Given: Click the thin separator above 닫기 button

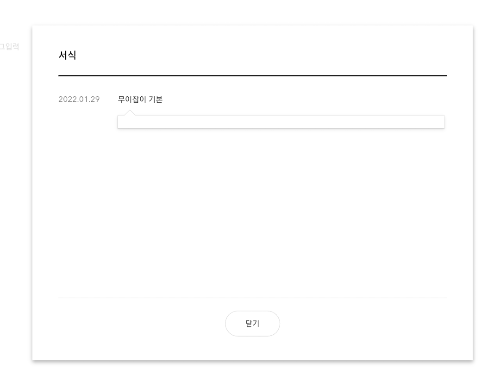Looking at the screenshot, I should [x=252, y=297].
